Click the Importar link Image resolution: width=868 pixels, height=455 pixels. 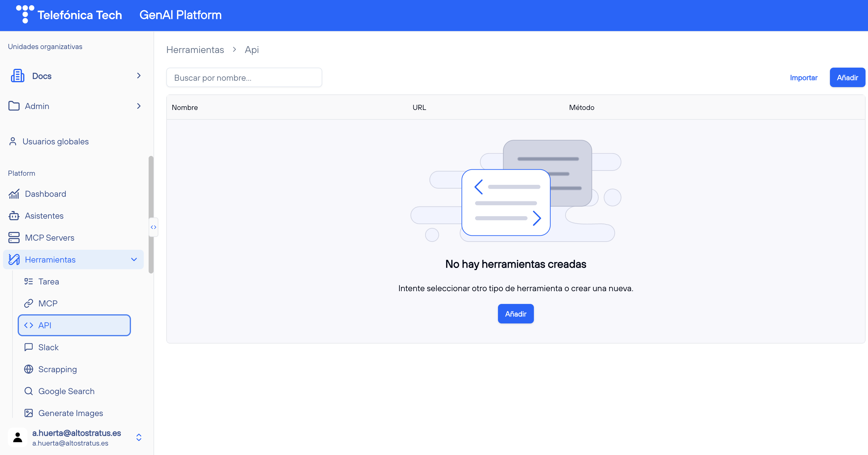pos(803,78)
